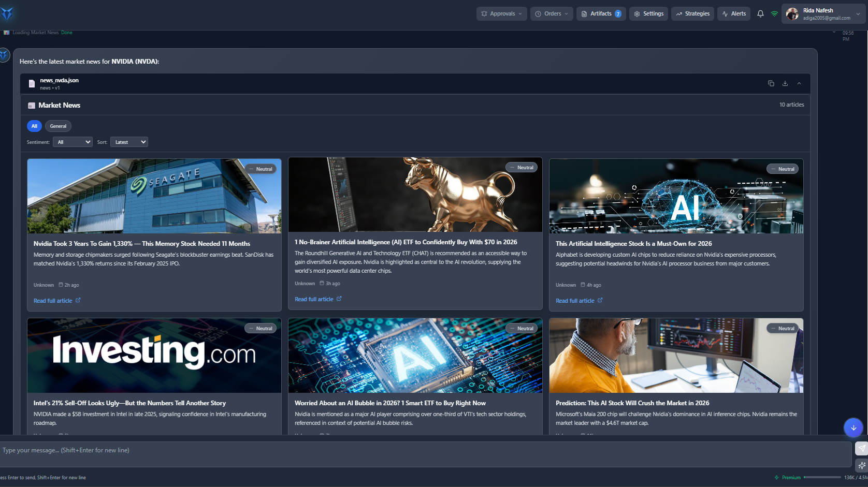Click Prediction: This AI Stock headline
Screen dimensions: 868x487
(633, 403)
